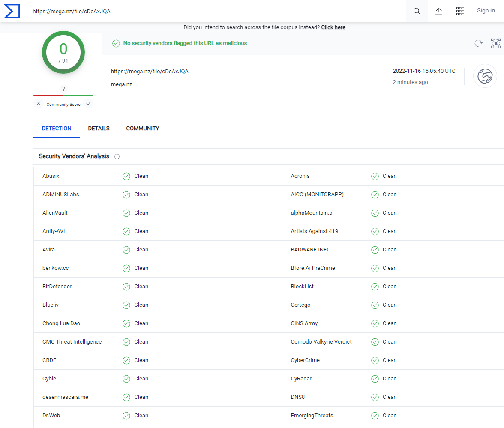Click the CyRadar vendor name
Image resolution: width=504 pixels, height=428 pixels.
[301, 379]
